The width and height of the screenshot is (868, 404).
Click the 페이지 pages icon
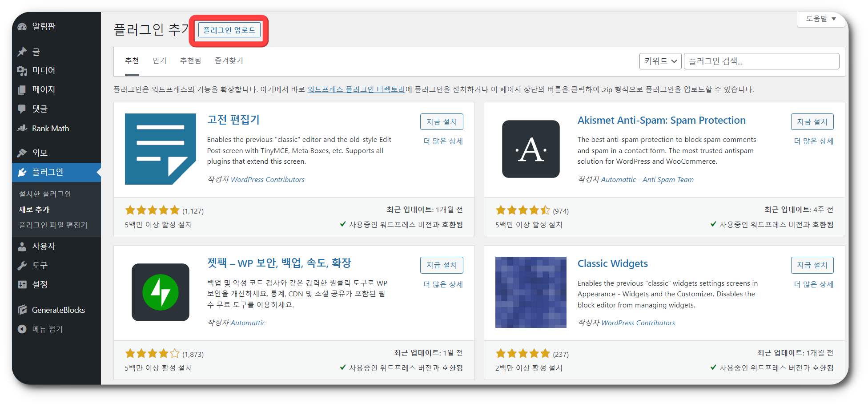coord(22,90)
